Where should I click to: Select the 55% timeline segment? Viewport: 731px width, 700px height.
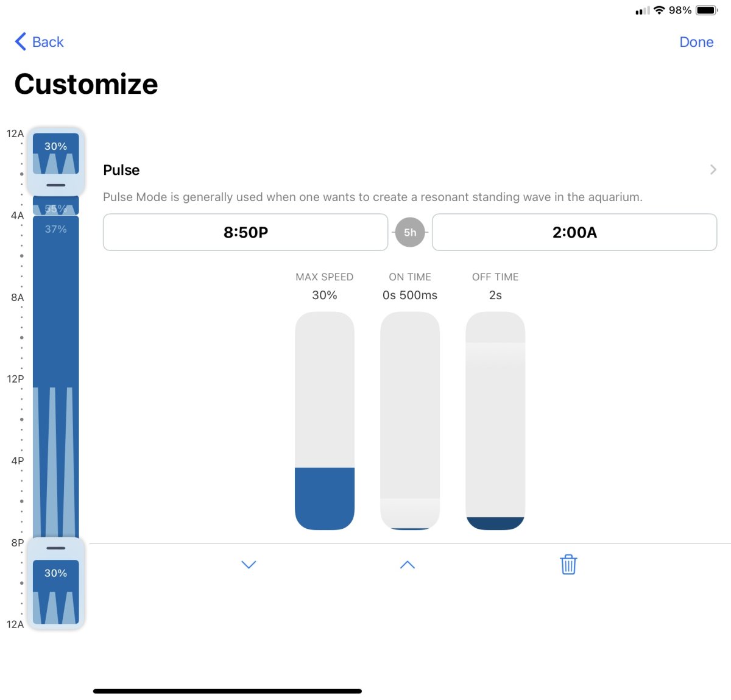[x=55, y=207]
